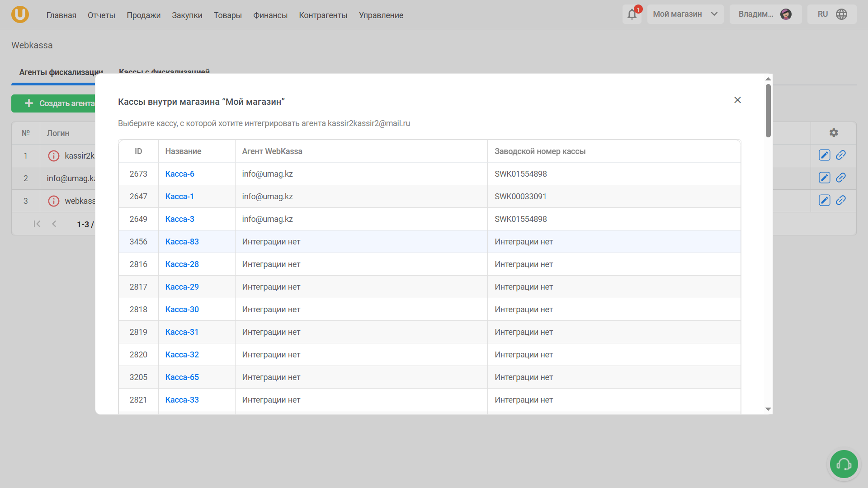Switch to Агенты фискализации tab
868x488 pixels.
pos(61,72)
